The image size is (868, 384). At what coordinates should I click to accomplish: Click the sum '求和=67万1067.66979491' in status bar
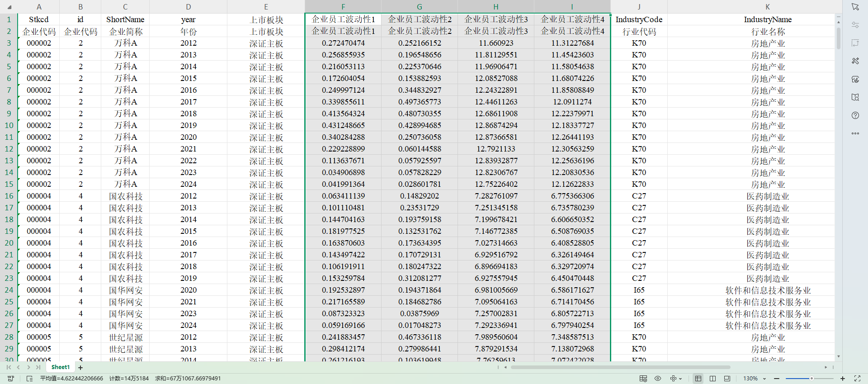[x=188, y=379]
